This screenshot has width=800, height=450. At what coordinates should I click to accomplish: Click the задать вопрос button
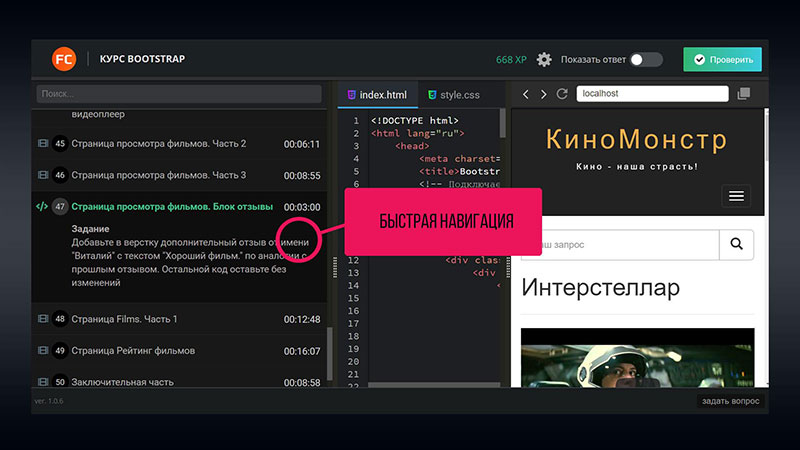pos(729,402)
